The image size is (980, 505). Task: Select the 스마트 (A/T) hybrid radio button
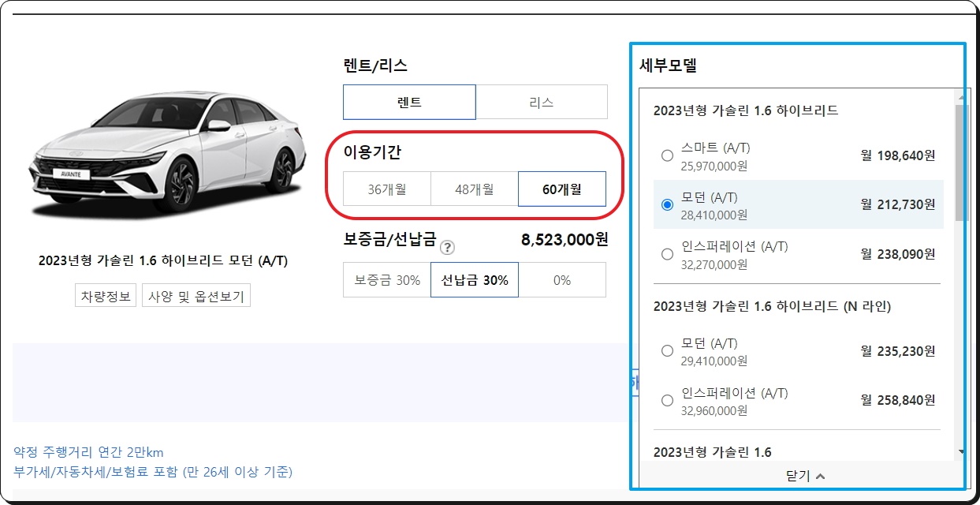click(668, 155)
